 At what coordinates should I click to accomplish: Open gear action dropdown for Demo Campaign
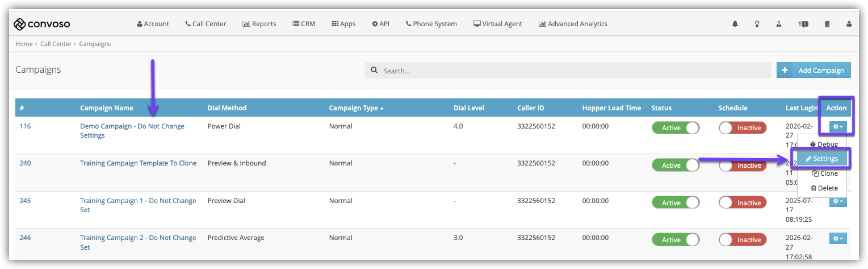(x=837, y=127)
